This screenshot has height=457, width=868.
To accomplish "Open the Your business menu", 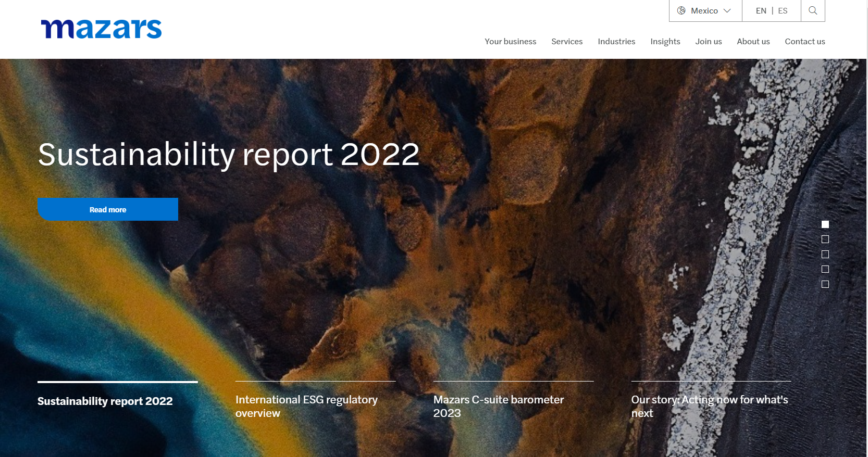I will (x=510, y=41).
